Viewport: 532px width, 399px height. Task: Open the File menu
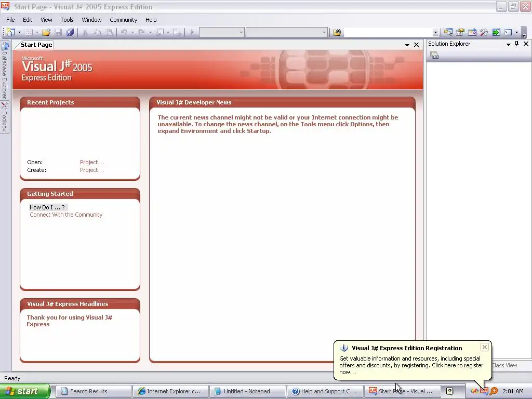pyautogui.click(x=10, y=20)
